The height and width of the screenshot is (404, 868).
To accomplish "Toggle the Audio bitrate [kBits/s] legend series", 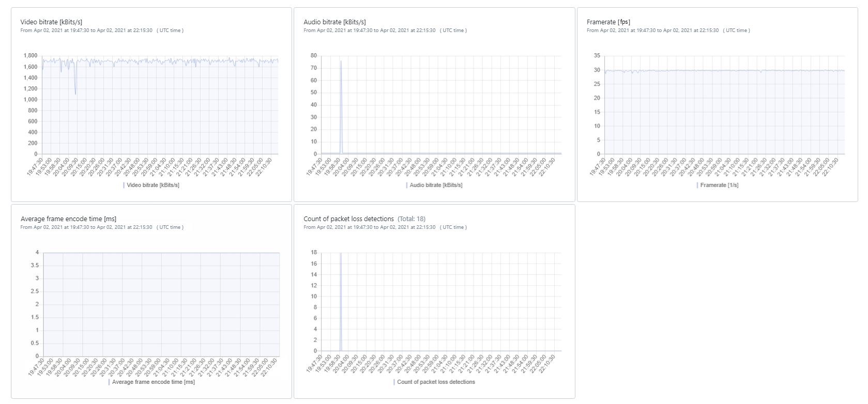I will [434, 185].
